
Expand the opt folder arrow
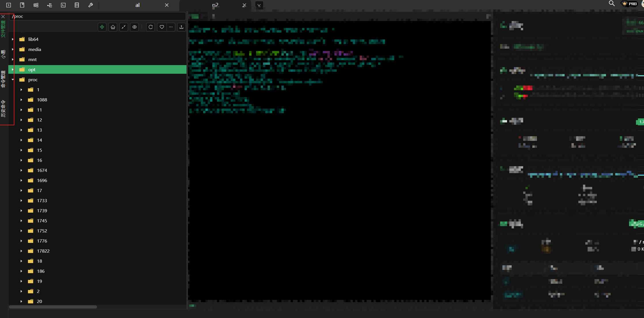click(x=13, y=69)
